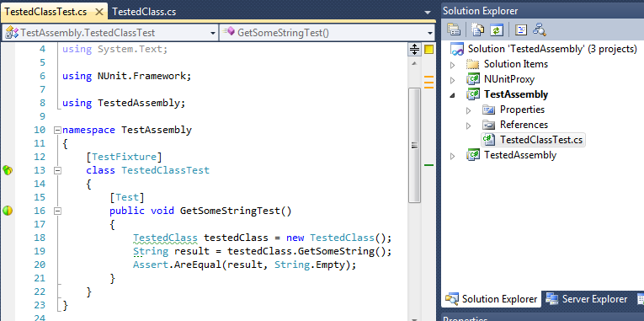Expand the Solution Items node

pos(453,65)
